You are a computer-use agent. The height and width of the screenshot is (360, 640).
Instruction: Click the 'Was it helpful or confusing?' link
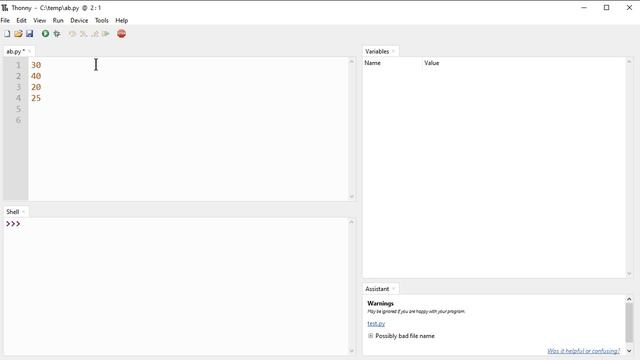[x=583, y=351]
